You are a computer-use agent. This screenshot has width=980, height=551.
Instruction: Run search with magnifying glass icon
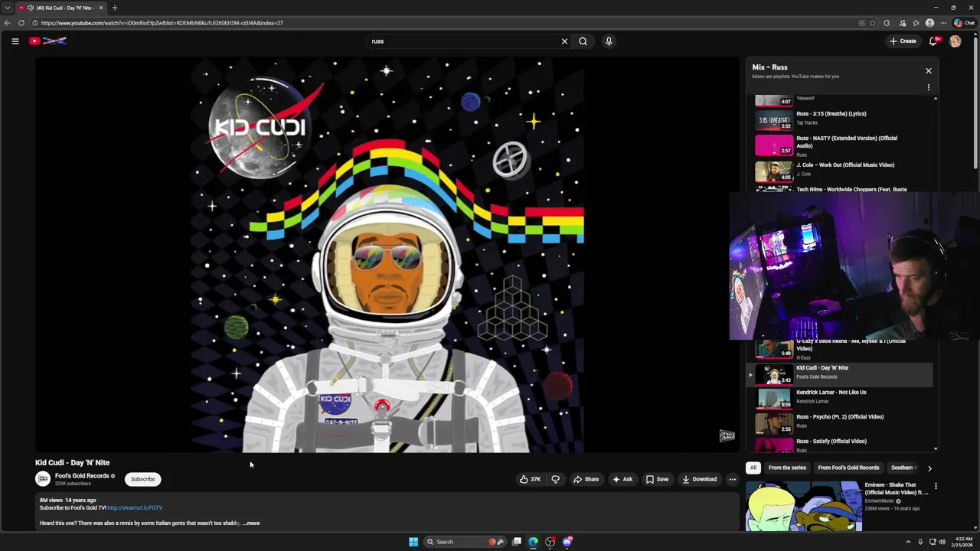point(583,41)
